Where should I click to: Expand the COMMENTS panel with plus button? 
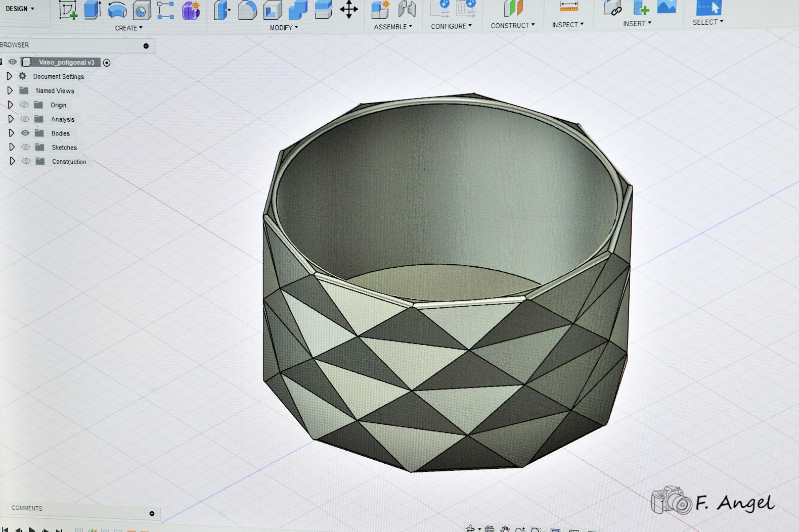pos(152,513)
